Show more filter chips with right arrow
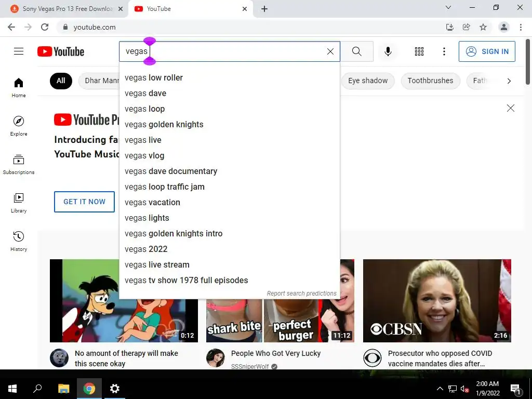Viewport: 532px width, 399px height. point(509,81)
